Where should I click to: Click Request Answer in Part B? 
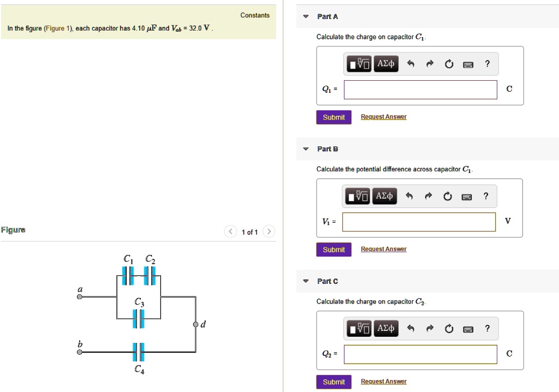[x=383, y=249]
